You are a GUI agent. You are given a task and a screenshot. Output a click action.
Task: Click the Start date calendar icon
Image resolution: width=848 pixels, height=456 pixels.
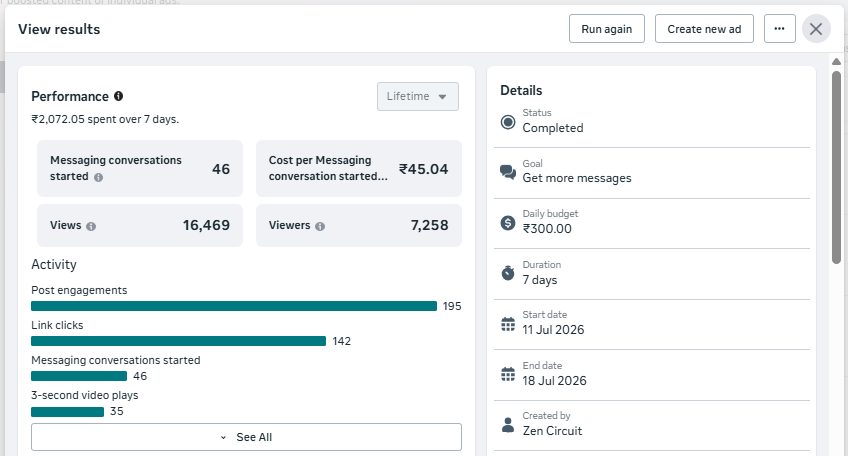pyautogui.click(x=508, y=323)
